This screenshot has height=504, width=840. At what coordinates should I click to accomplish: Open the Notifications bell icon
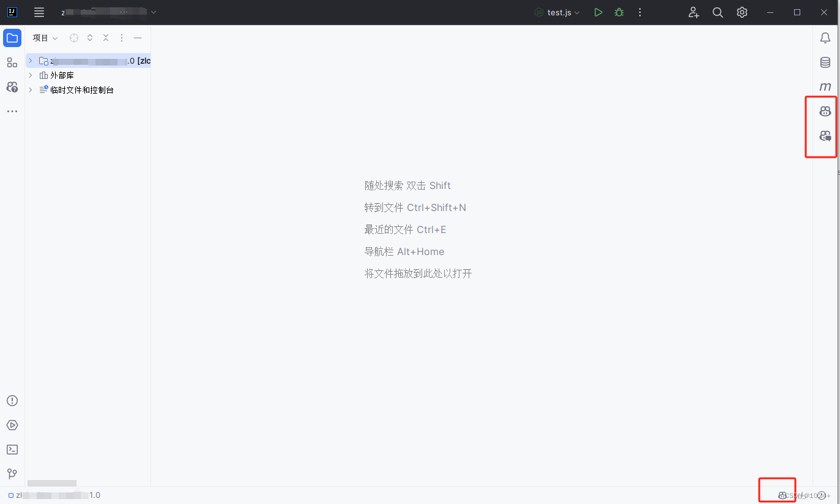(x=825, y=38)
